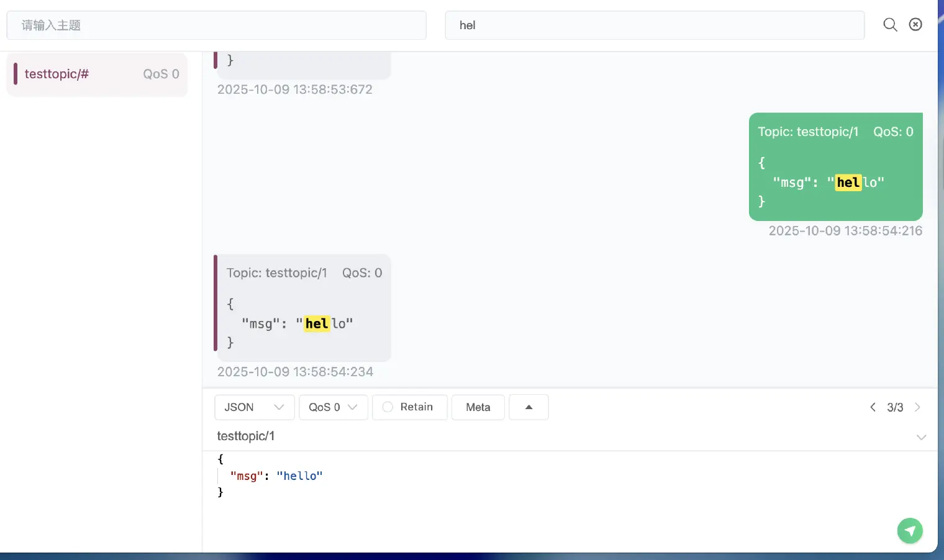
Task: Click the topic filter input field
Action: [216, 25]
